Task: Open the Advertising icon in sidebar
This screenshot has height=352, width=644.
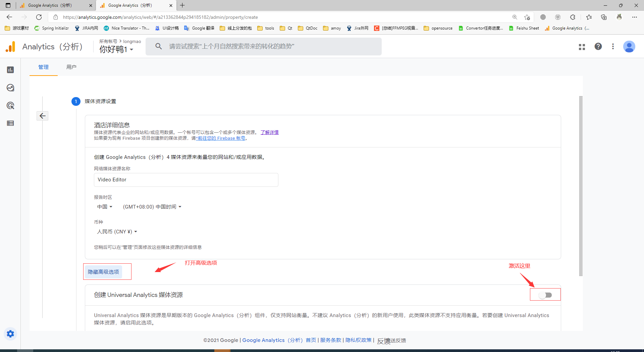Action: click(x=10, y=105)
